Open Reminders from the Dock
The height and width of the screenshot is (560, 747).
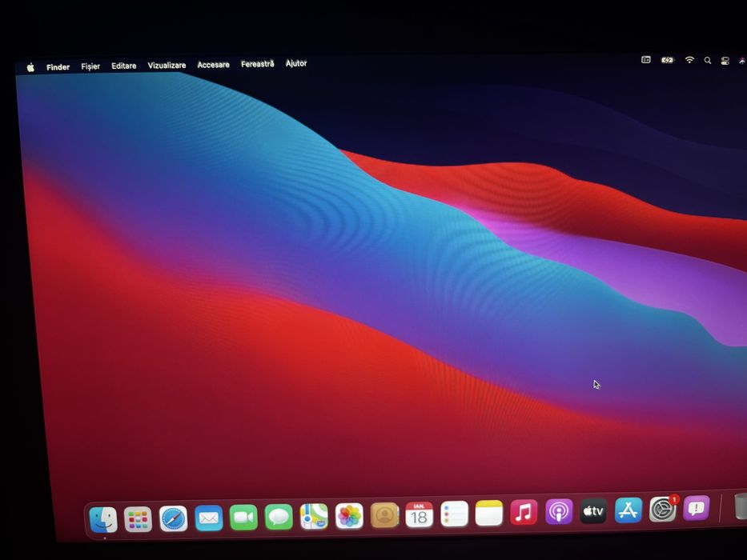(x=455, y=514)
